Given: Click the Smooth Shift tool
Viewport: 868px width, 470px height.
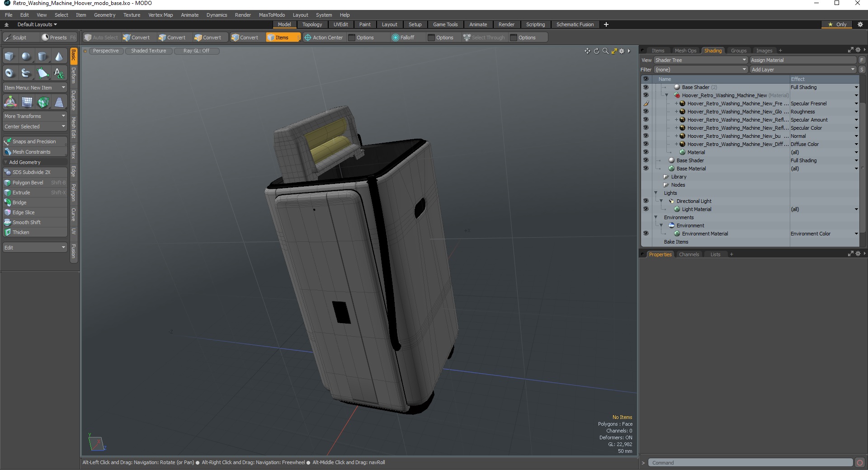Looking at the screenshot, I should pyautogui.click(x=35, y=222).
